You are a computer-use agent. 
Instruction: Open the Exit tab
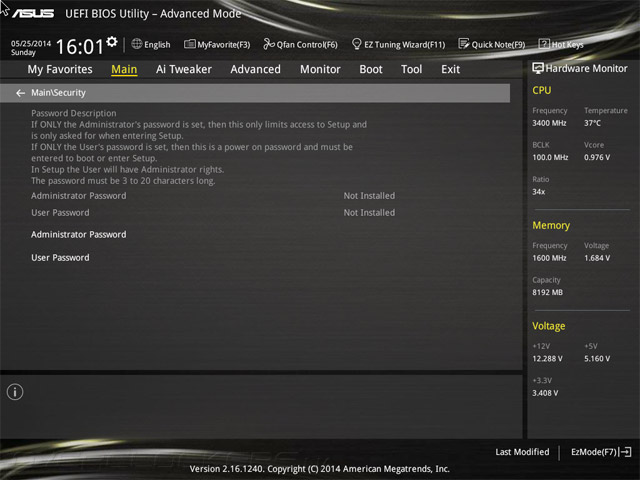pos(451,69)
